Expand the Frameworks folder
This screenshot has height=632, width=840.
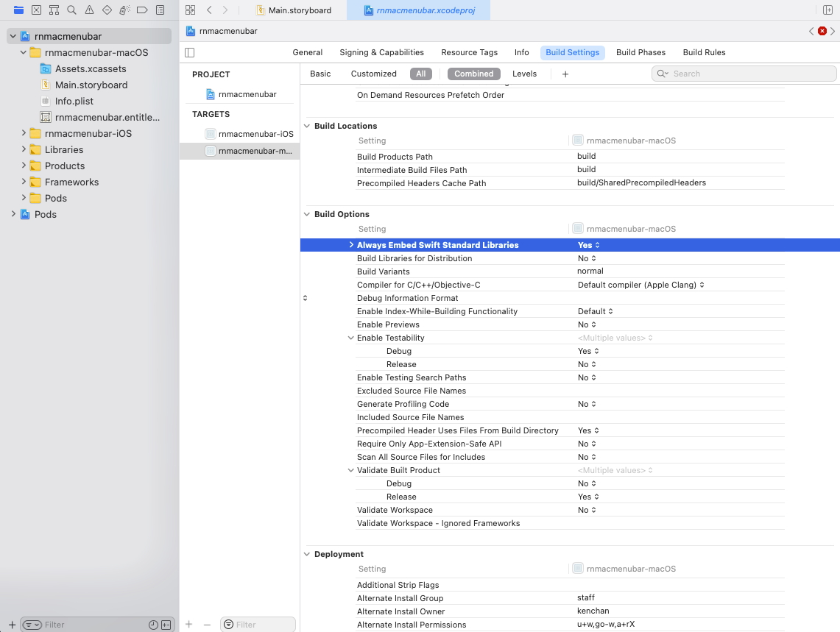[x=24, y=182]
